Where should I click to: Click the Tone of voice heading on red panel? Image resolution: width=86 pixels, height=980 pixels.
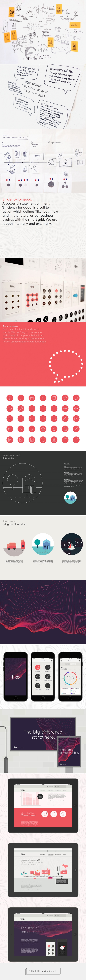(x=10, y=326)
